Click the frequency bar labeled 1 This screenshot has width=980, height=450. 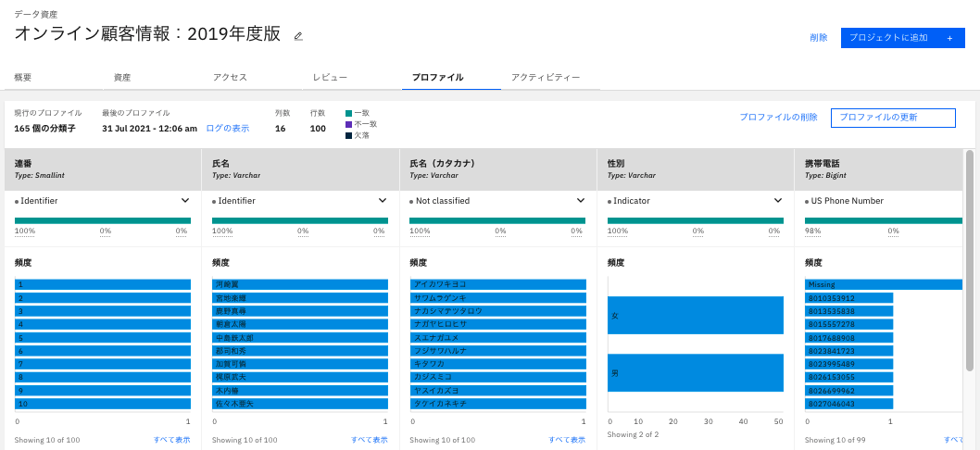pos(103,284)
